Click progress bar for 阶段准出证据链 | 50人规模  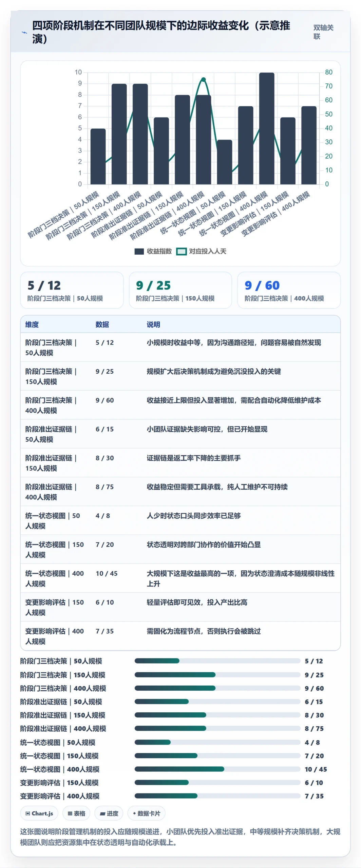217,702
